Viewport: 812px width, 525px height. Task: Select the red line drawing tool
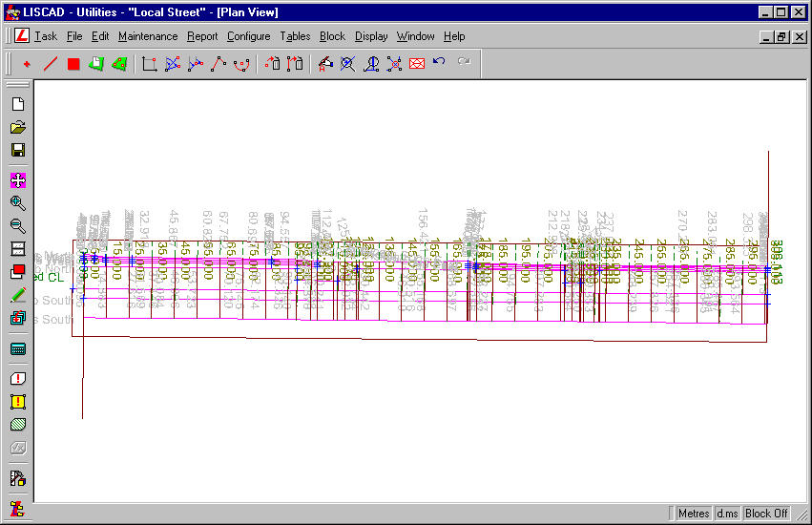pos(51,64)
